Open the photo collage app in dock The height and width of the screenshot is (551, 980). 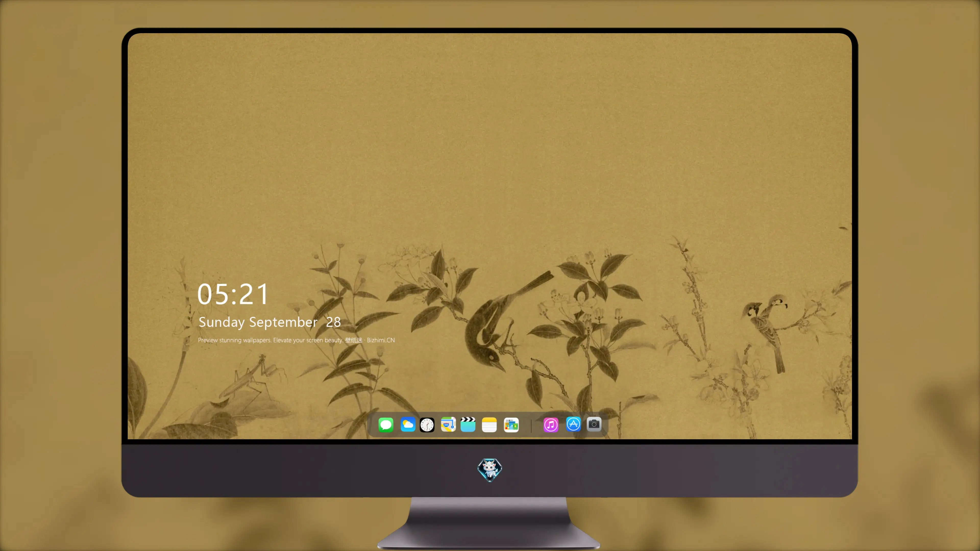511,425
